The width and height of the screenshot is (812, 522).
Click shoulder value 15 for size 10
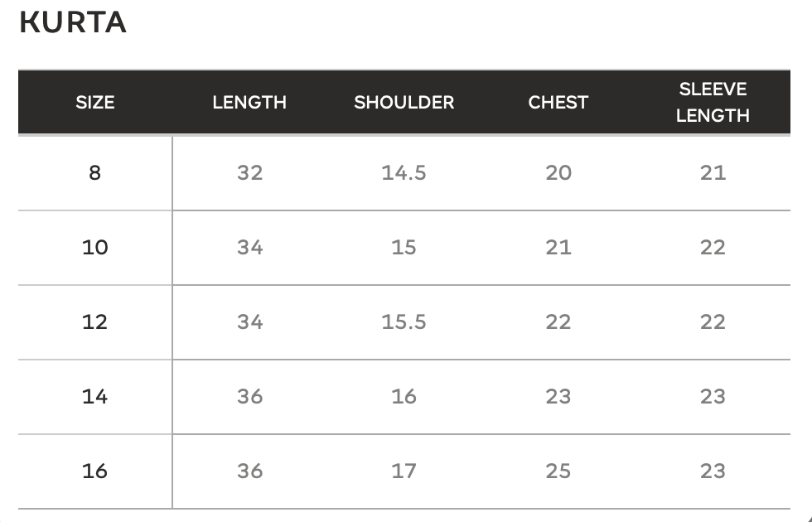coord(404,247)
